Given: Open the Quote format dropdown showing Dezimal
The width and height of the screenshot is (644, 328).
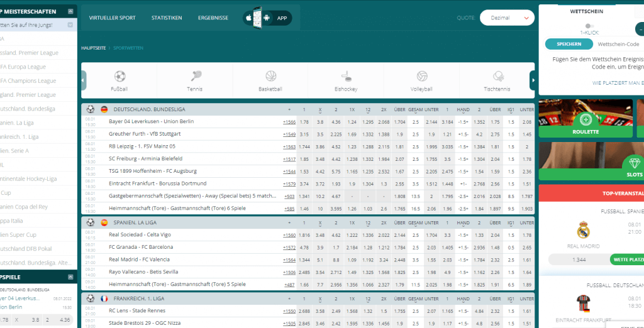Looking at the screenshot, I should pyautogui.click(x=508, y=18).
